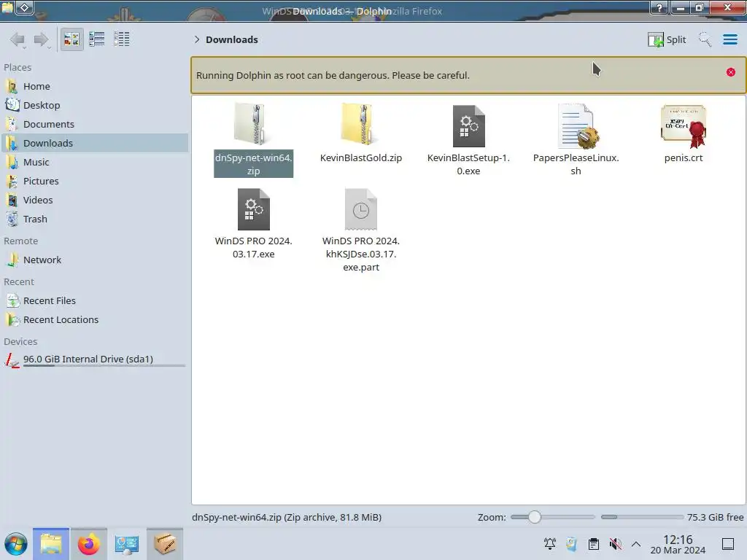Click the window menu folder icon in titlebar
Viewport: 747px width, 560px height.
pyautogui.click(x=7, y=7)
